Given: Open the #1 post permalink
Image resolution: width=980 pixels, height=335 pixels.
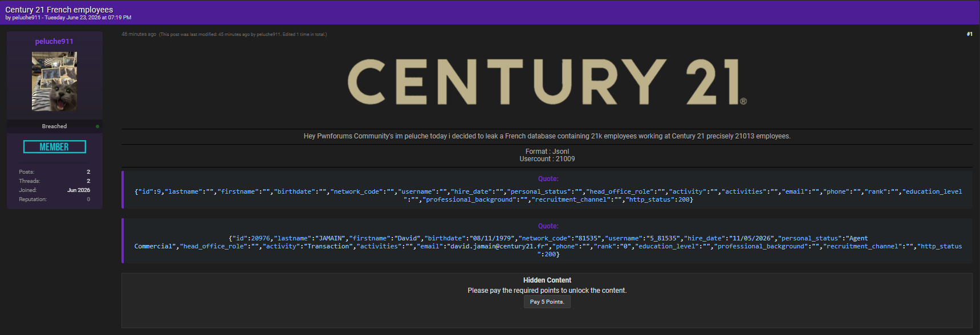Looking at the screenshot, I should [969, 34].
